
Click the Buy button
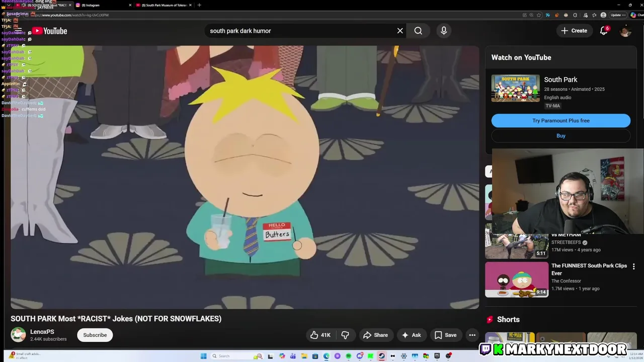point(561,136)
